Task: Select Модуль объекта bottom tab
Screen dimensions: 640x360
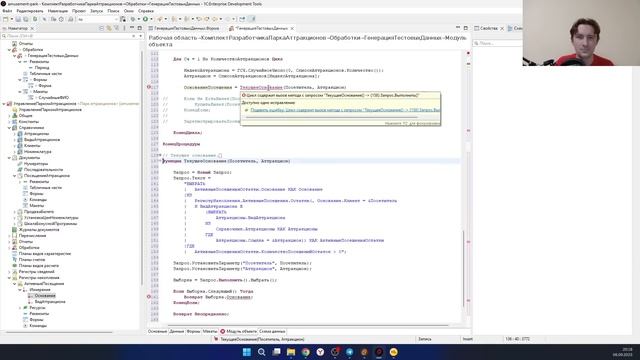Action: point(239,331)
